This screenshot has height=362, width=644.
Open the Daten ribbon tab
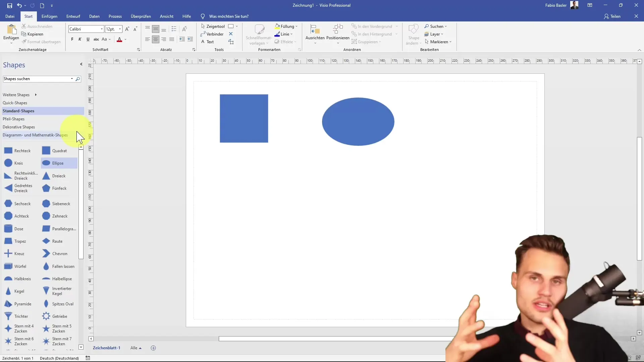click(x=94, y=16)
